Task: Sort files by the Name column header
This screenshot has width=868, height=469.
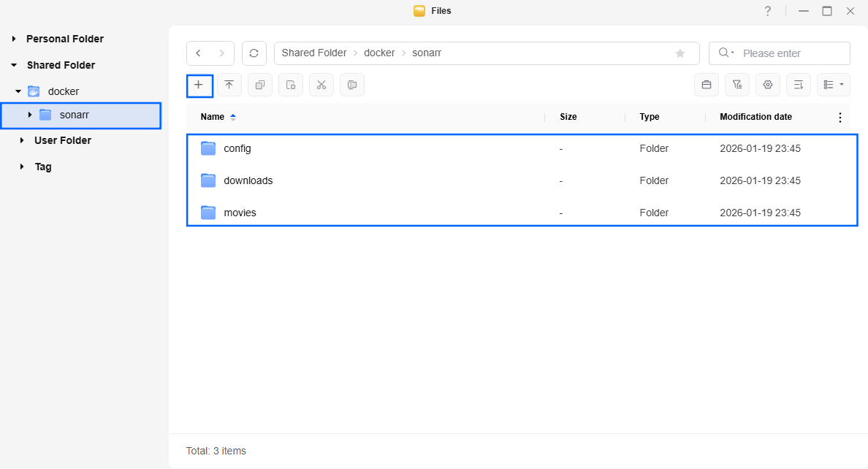Action: 213,117
